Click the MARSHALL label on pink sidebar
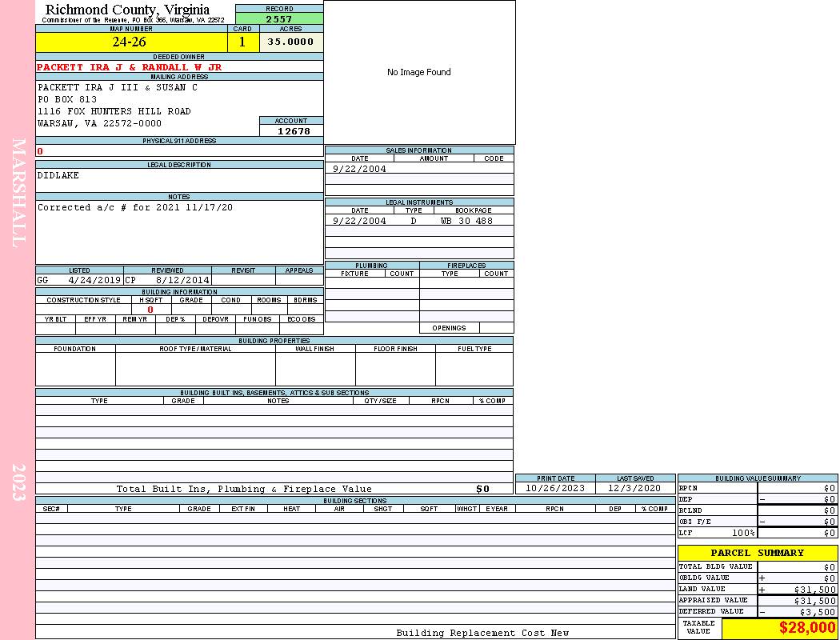This screenshot has height=640, width=840. click(18, 192)
